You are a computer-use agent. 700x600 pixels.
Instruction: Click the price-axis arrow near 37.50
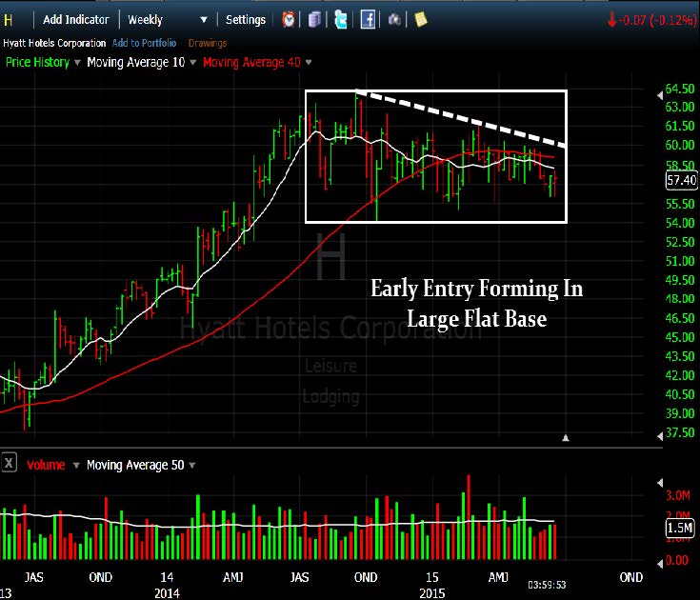tap(660, 435)
